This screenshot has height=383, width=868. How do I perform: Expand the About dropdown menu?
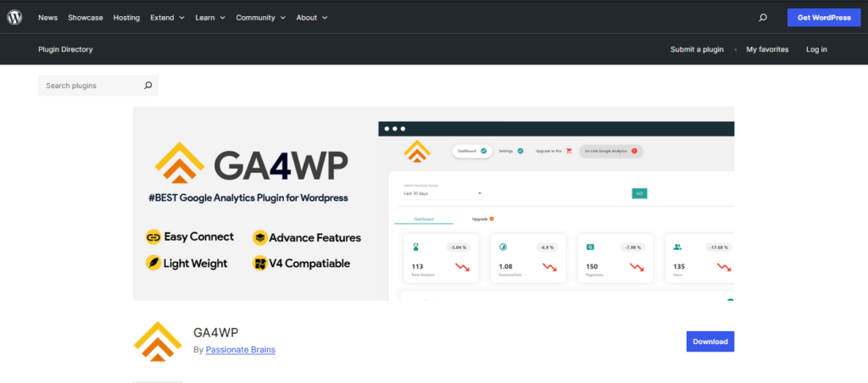[x=312, y=18]
